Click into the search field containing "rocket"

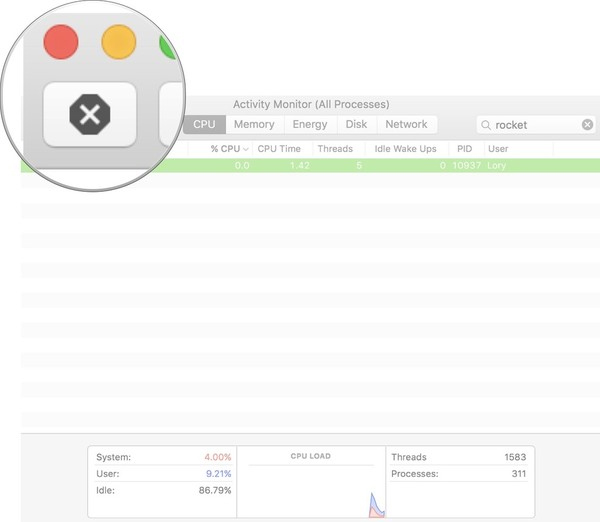pyautogui.click(x=535, y=125)
